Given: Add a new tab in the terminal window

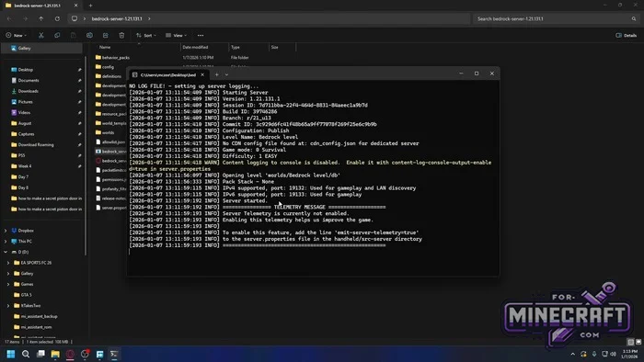Looking at the screenshot, I should tap(217, 74).
